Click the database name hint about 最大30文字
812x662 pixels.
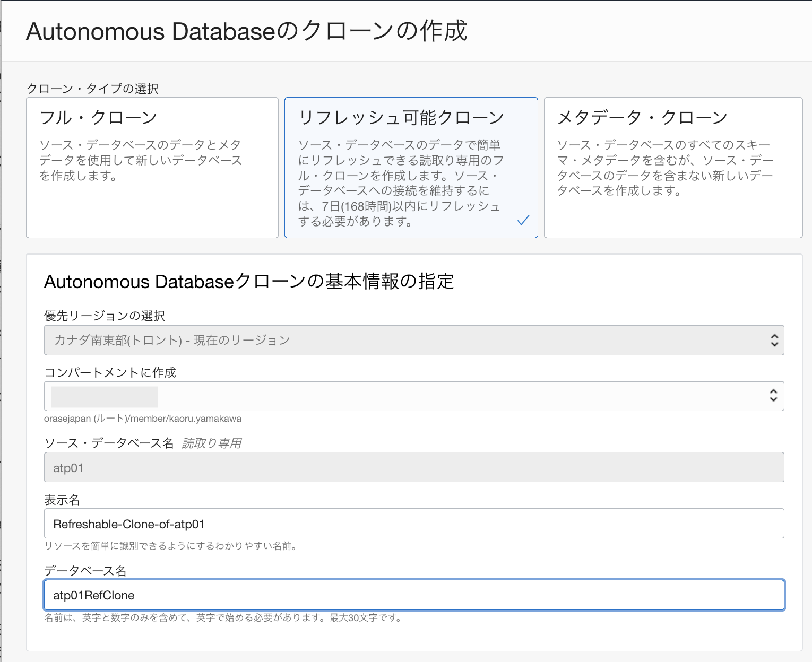point(223,617)
